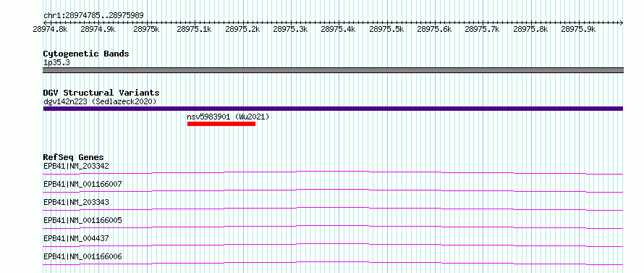
Task: Select the 1p35.3 band label
Action: 56,62
